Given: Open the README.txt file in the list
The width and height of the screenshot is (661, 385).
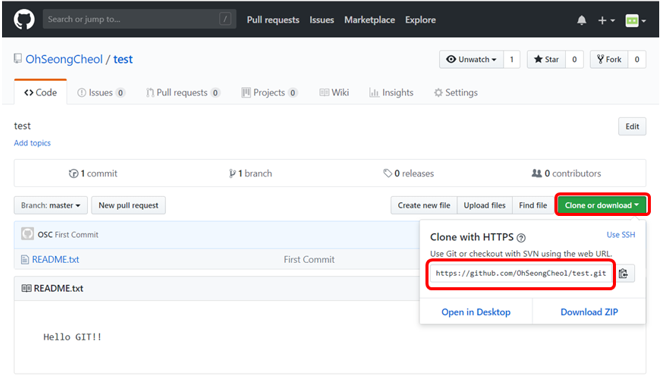Looking at the screenshot, I should click(55, 259).
